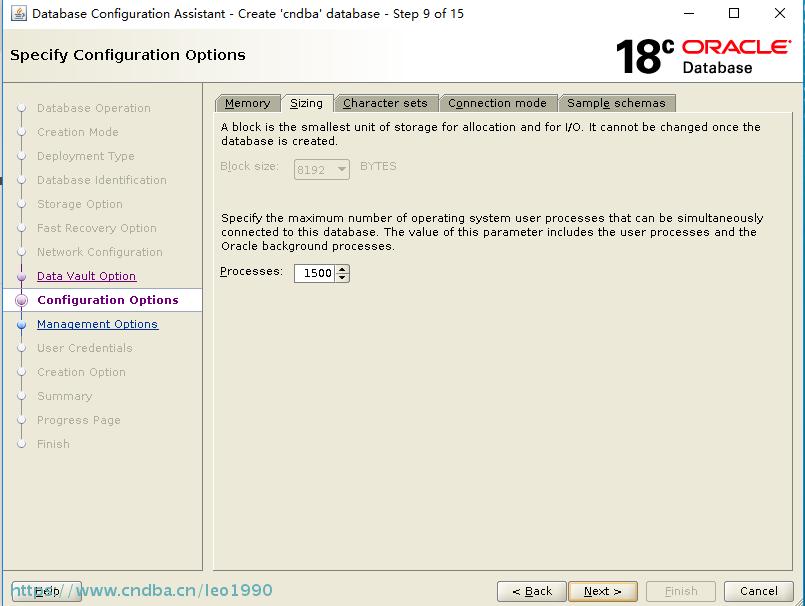The height and width of the screenshot is (606, 805).
Task: Open the Help button
Action: pyautogui.click(x=47, y=591)
